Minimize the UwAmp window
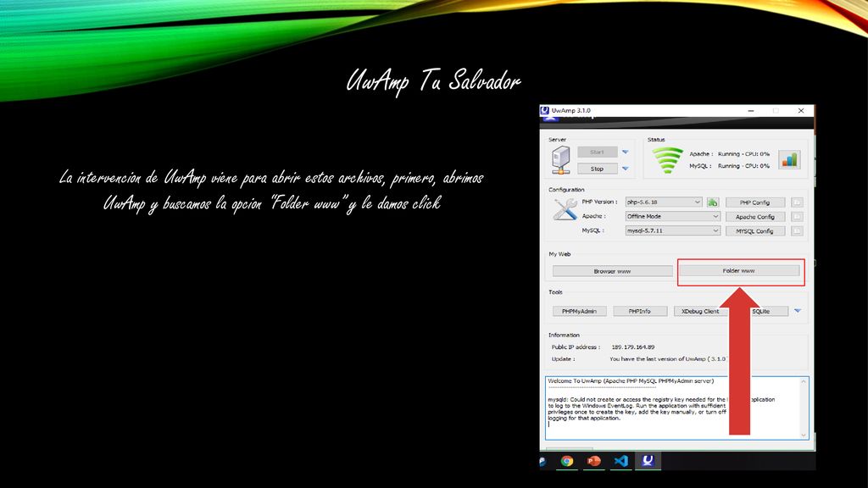This screenshot has width=868, height=488. (751, 111)
